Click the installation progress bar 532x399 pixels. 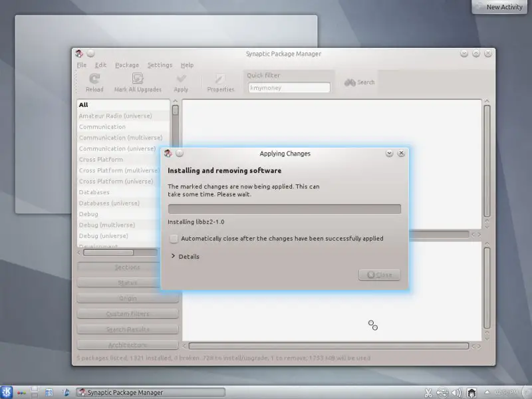pyautogui.click(x=285, y=209)
